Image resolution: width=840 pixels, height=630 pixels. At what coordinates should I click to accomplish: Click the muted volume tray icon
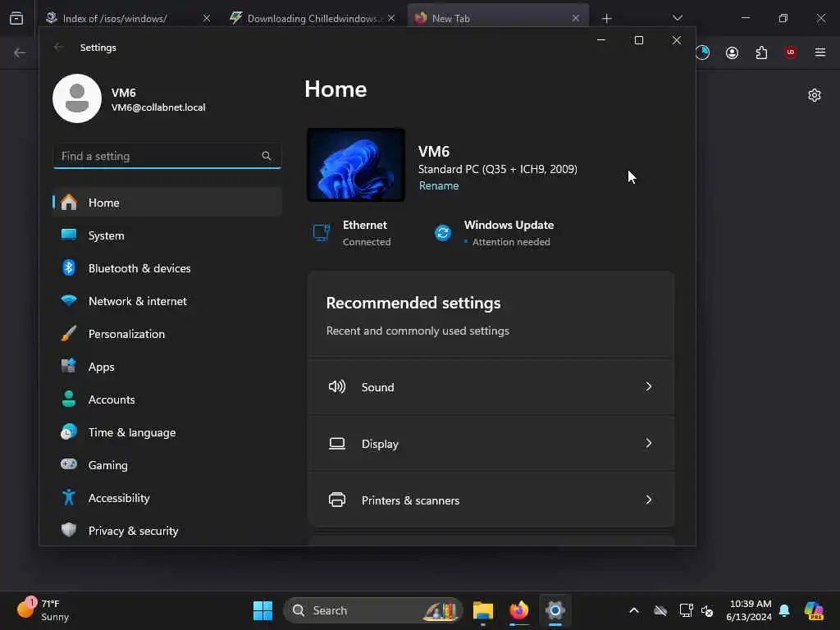[x=707, y=610]
